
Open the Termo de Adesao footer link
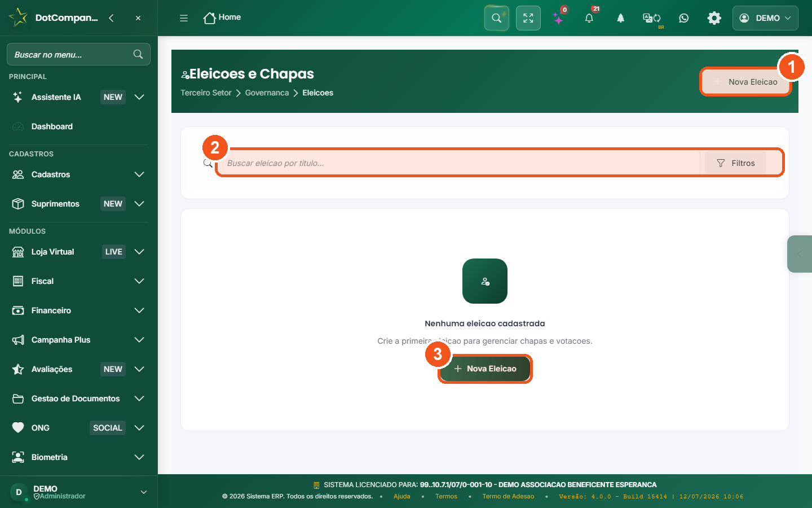pyautogui.click(x=508, y=497)
